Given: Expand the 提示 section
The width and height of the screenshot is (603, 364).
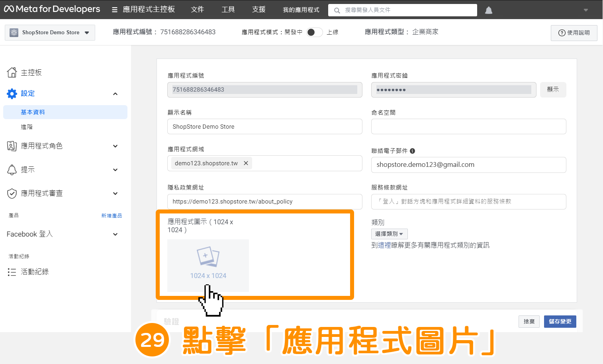Looking at the screenshot, I should click(116, 170).
